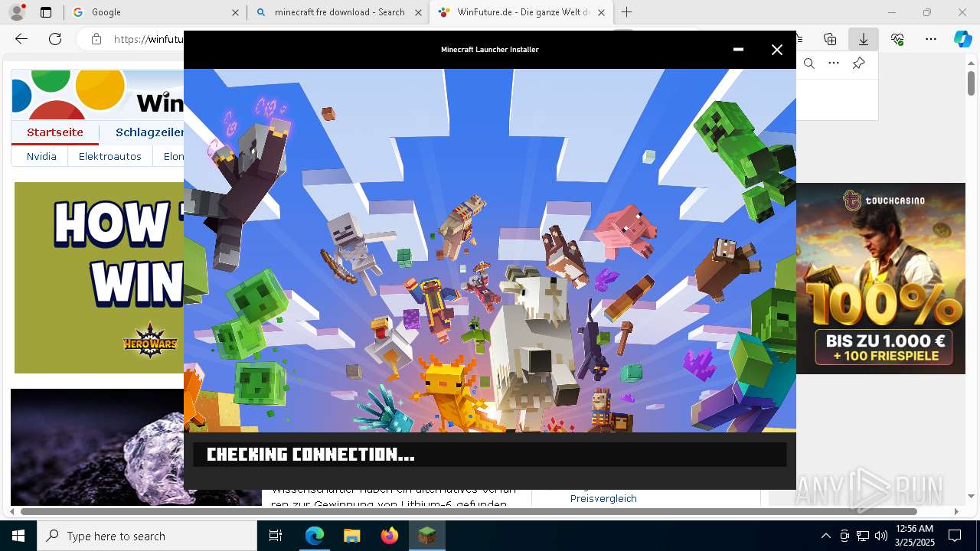
Task: Click the address bar URL
Action: [x=149, y=39]
